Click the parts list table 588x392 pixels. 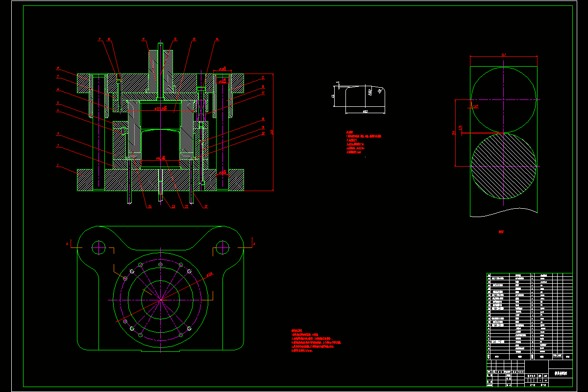[529, 317]
